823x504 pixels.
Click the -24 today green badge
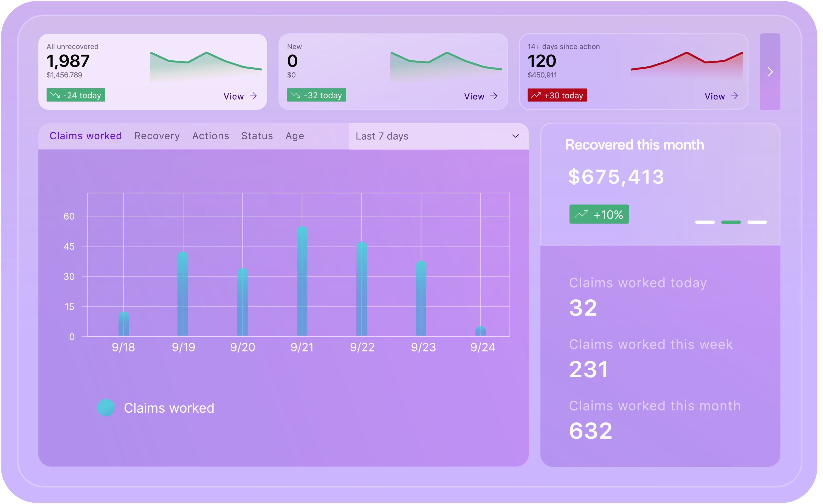tap(76, 95)
